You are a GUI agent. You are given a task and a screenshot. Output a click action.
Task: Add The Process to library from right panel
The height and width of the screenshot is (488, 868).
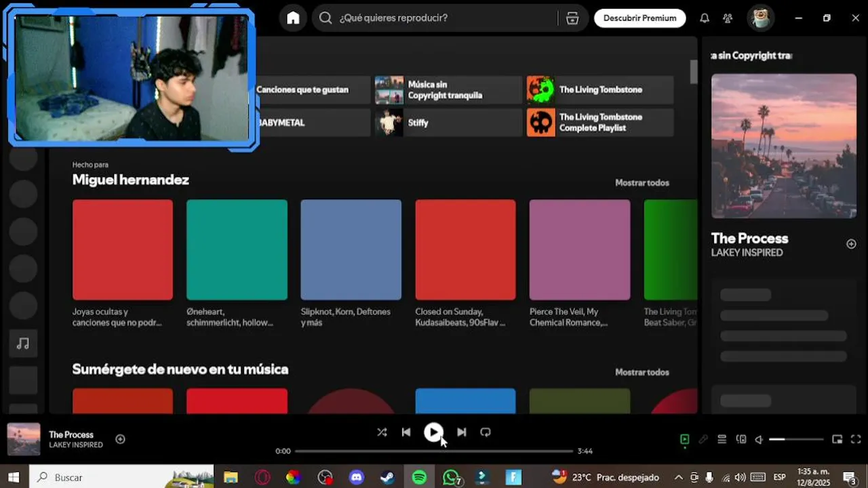pos(851,244)
